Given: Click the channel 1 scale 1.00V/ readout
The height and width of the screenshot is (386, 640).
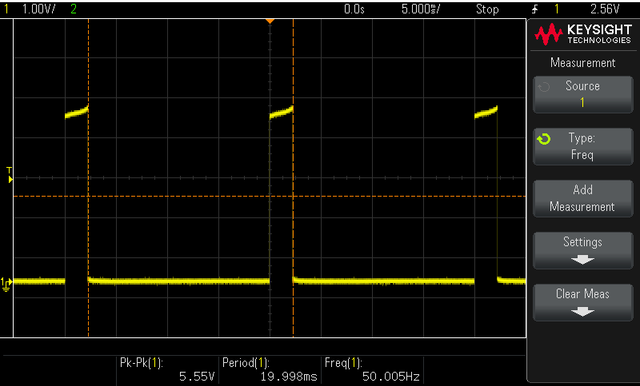Looking at the screenshot, I should pyautogui.click(x=39, y=9).
